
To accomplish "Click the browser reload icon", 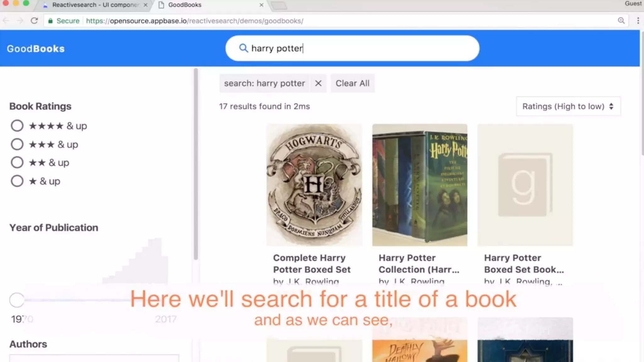I will pos(34,21).
